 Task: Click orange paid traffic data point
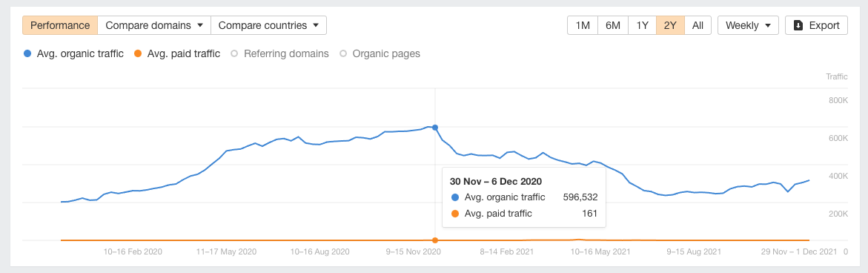click(435, 240)
